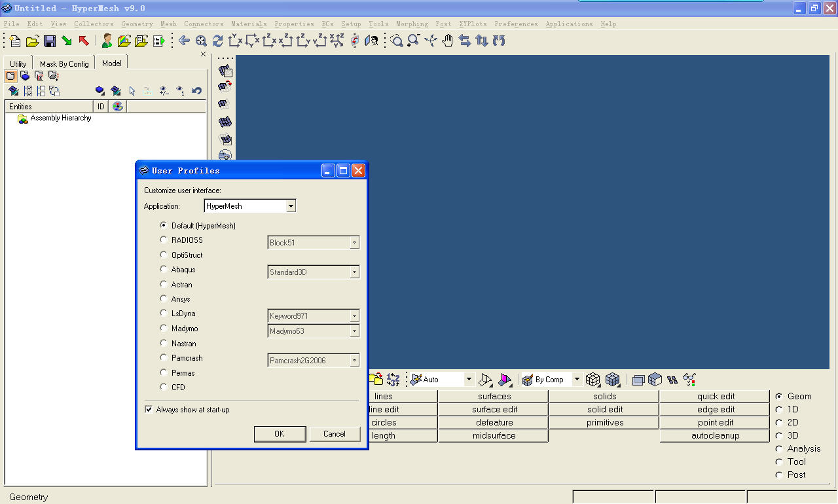Open the autocleanup panel button
The height and width of the screenshot is (504, 838).
tap(716, 435)
